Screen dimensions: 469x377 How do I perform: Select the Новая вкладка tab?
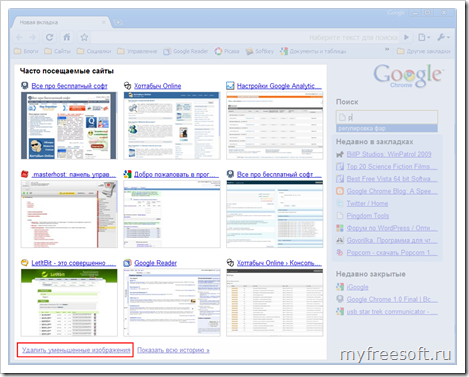pos(60,22)
